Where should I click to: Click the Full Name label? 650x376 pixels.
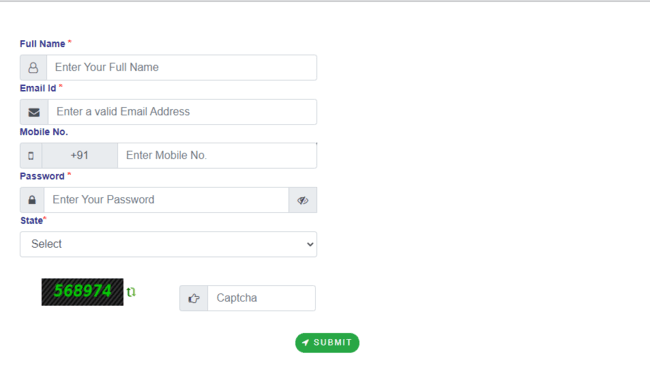[x=42, y=44]
